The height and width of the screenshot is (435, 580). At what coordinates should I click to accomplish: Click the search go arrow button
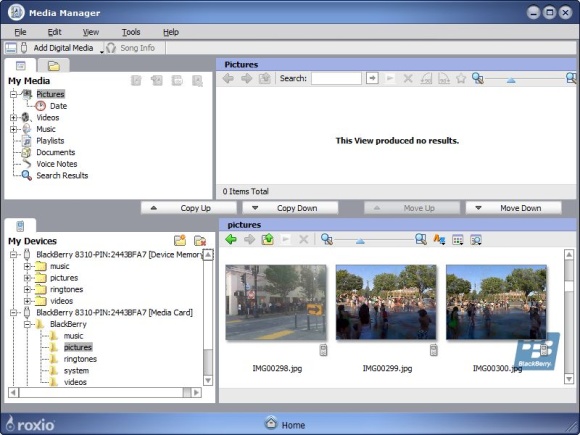(372, 78)
